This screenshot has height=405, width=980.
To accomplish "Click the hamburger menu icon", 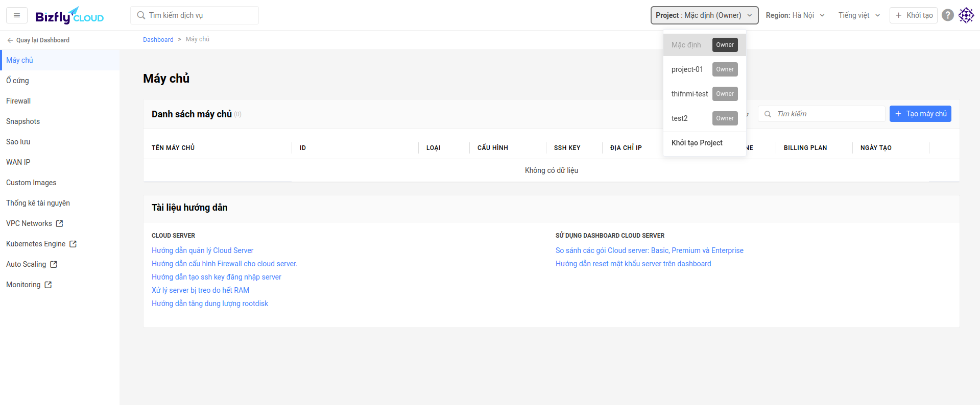I will point(17,15).
